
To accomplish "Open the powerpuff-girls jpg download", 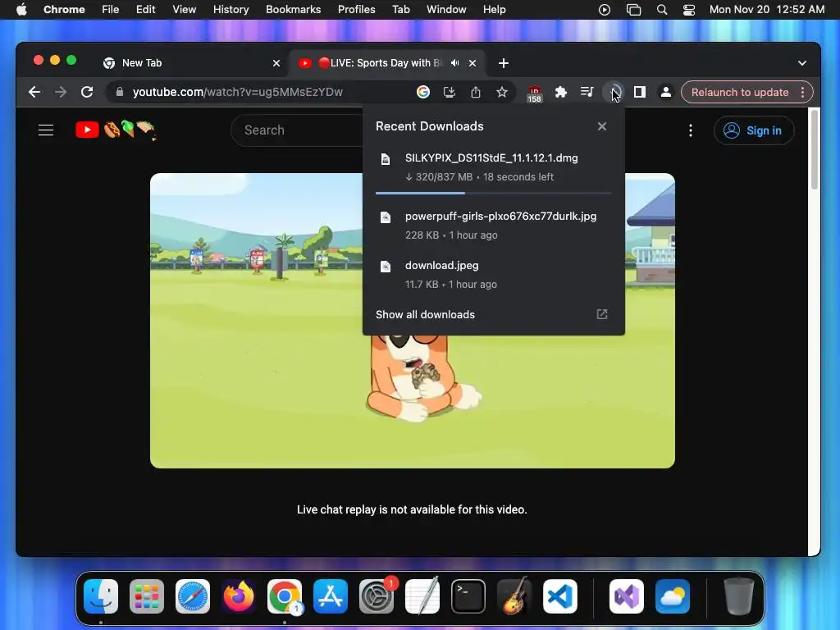I will [493, 225].
